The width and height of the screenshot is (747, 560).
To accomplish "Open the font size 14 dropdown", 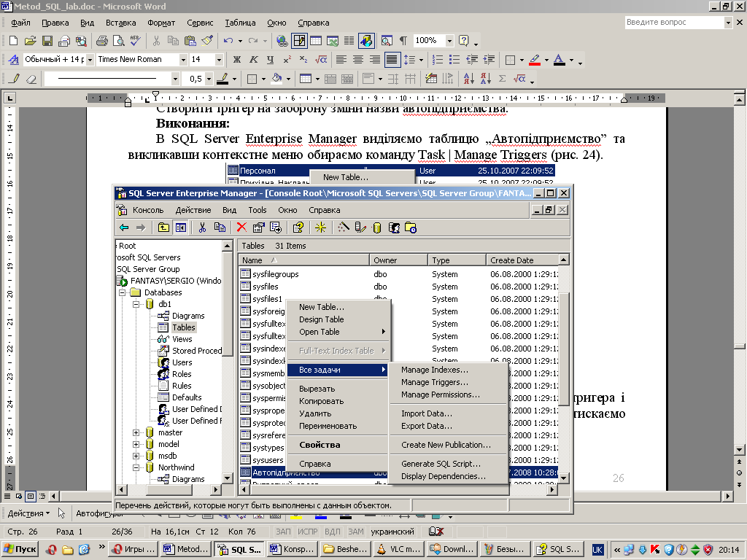I will tap(219, 60).
